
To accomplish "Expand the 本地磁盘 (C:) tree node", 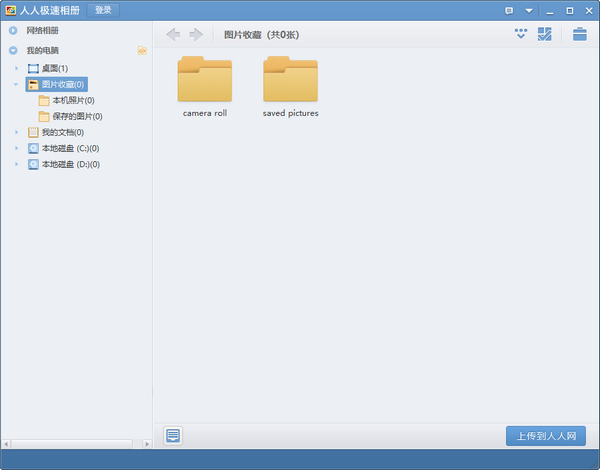I will tap(17, 148).
